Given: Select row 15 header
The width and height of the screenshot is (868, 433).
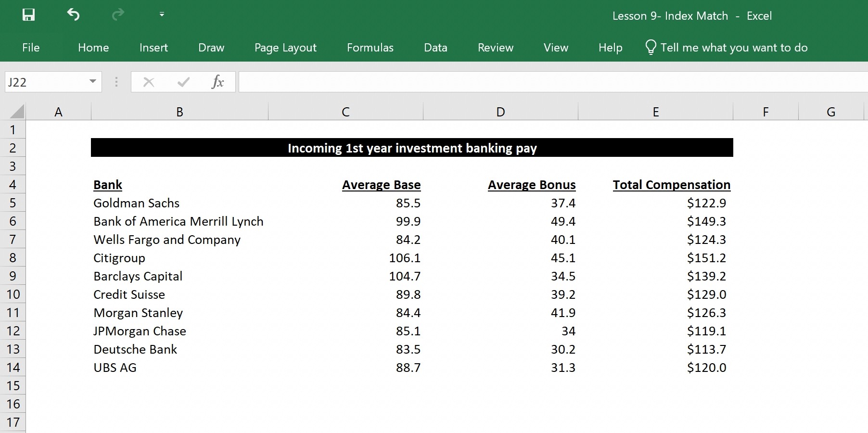Looking at the screenshot, I should (13, 386).
